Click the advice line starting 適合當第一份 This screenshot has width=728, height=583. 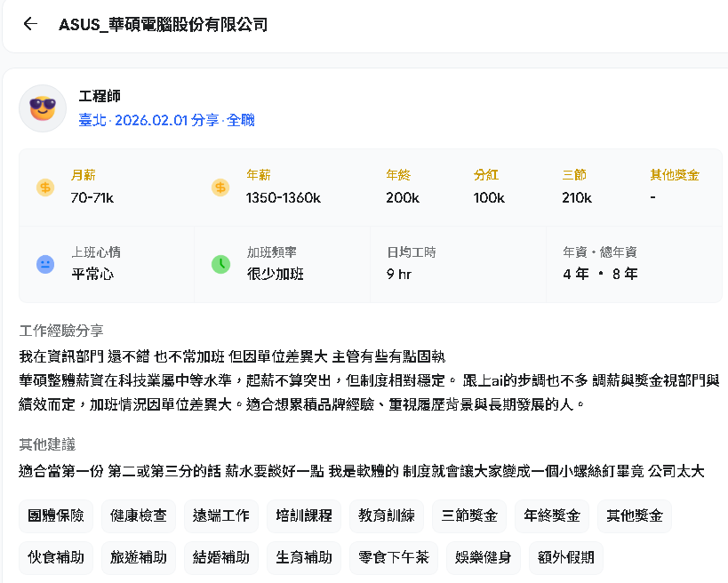point(362,471)
